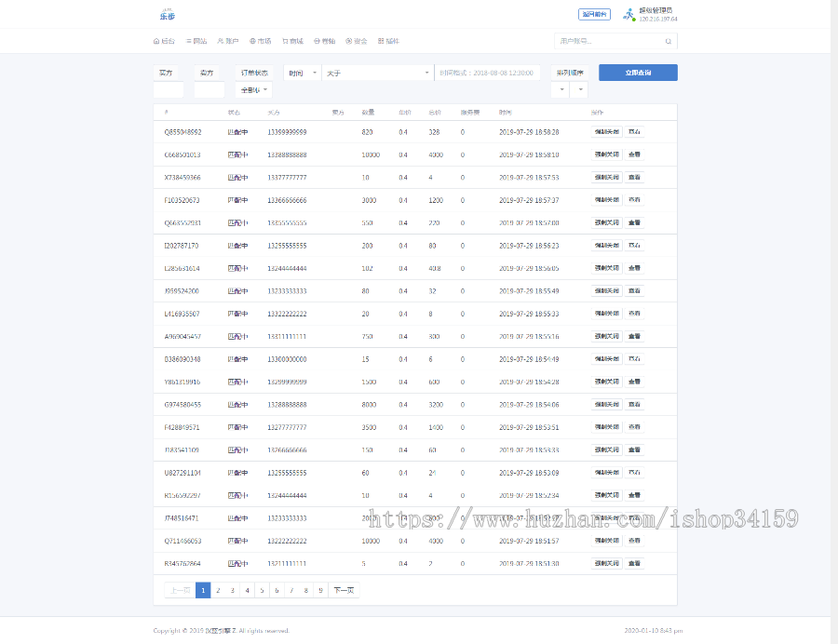Viewport: 838px width, 644px height.
Task: Open the 账户 section from the navbar
Action: coord(227,41)
